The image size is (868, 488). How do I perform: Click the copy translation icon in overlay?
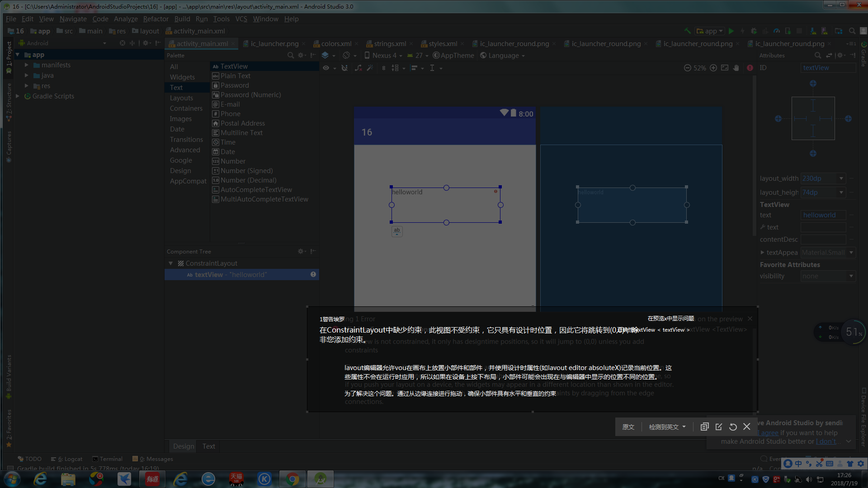pos(704,427)
